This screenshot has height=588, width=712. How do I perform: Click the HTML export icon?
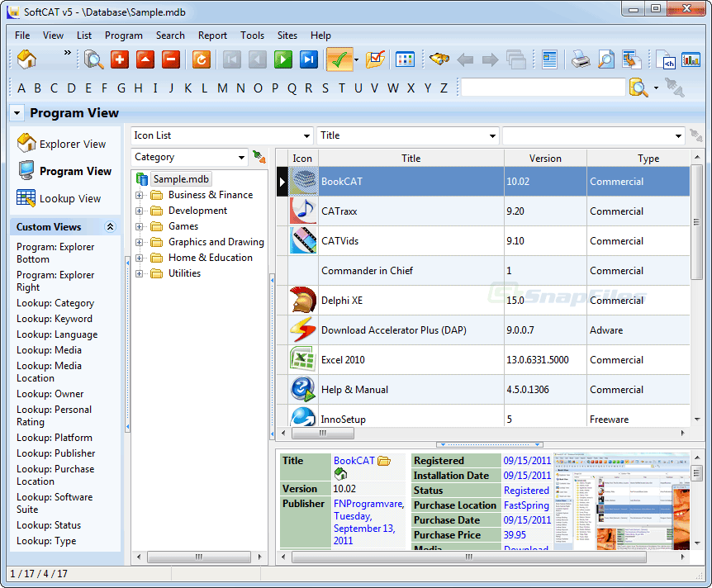[666, 59]
